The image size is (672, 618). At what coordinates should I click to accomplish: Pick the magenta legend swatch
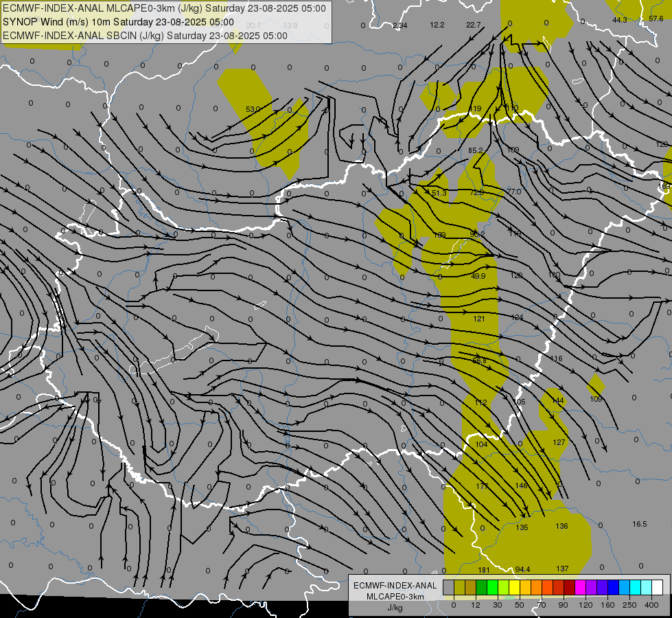(581, 587)
